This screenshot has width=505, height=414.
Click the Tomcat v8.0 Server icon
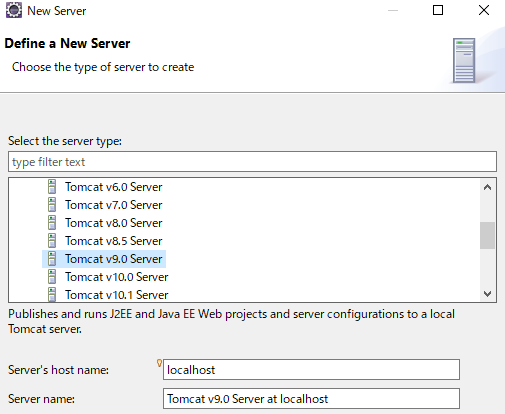[52, 223]
